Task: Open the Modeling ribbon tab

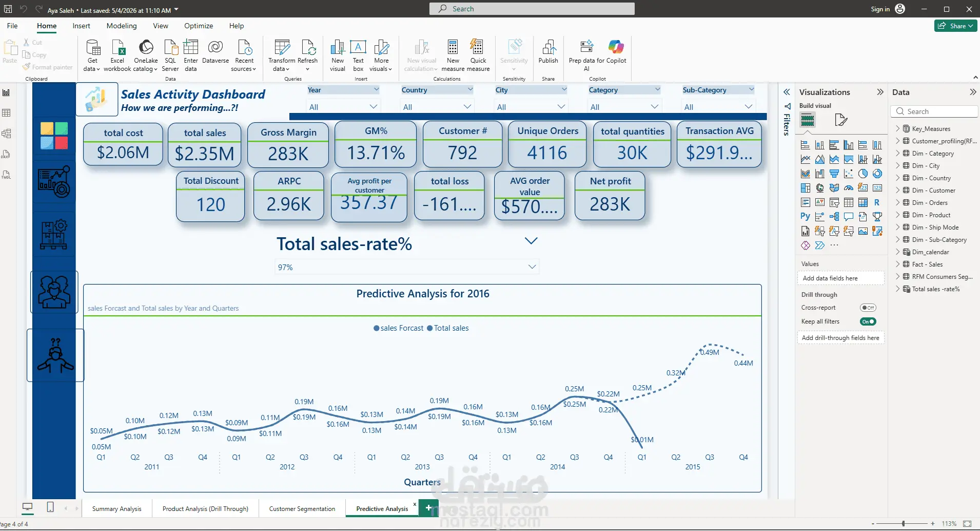Action: click(x=122, y=26)
